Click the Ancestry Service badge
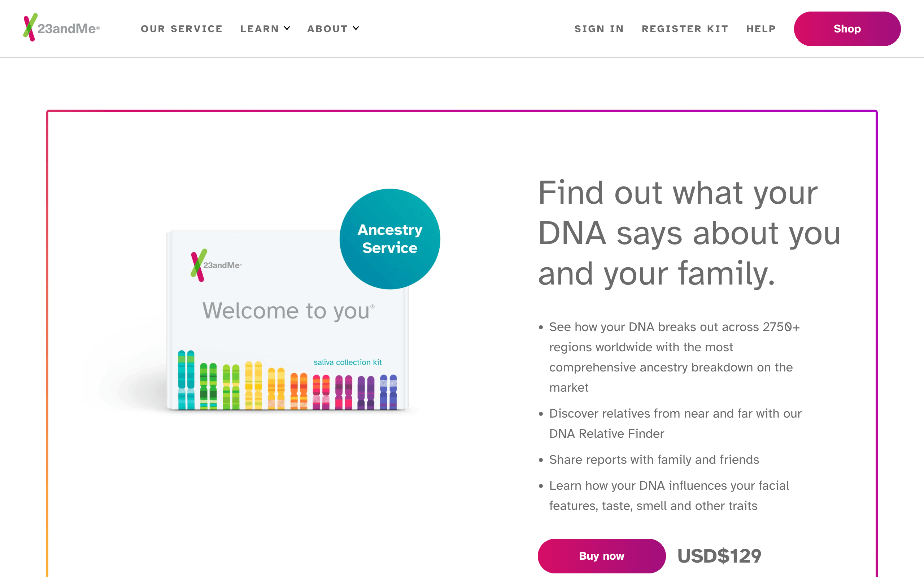The height and width of the screenshot is (577, 924). [x=390, y=238]
